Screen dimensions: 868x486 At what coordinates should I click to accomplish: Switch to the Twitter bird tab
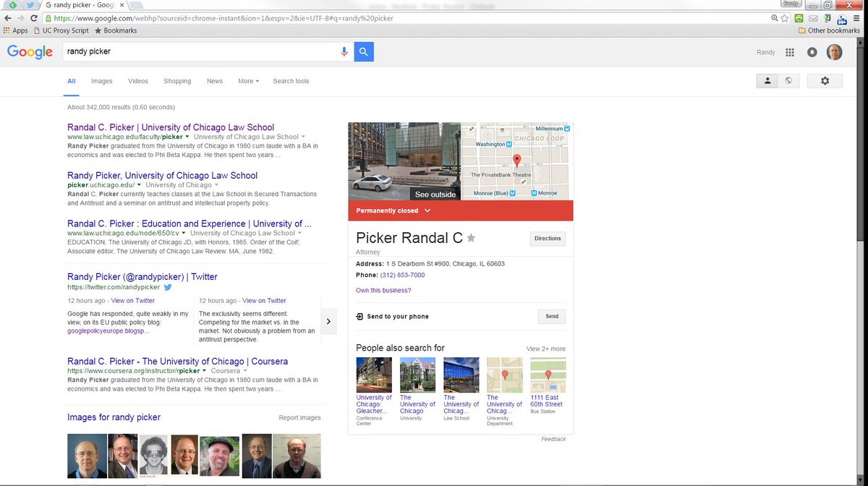pos(30,5)
